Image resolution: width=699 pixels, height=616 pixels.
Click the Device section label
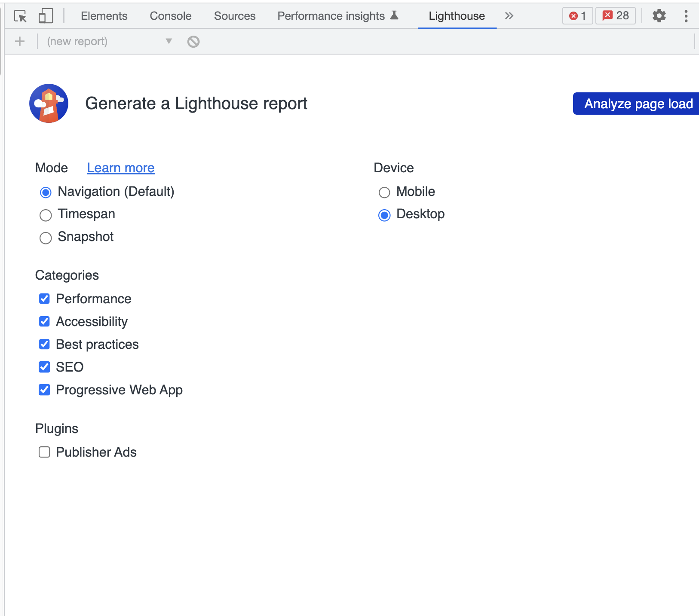(x=394, y=168)
